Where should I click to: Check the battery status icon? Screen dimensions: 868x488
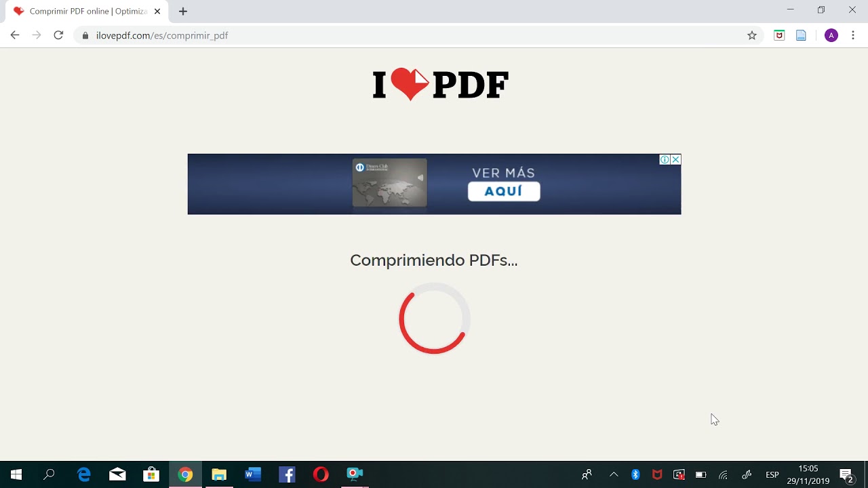(701, 474)
